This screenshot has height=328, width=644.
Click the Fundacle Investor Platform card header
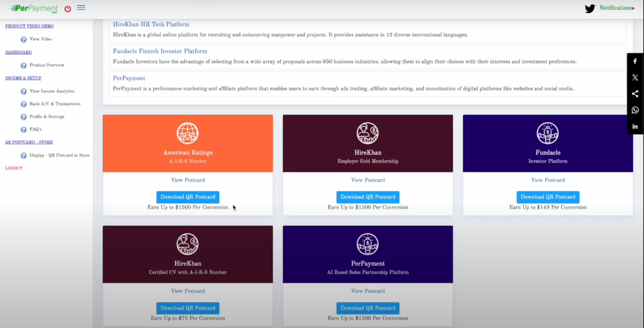point(548,143)
